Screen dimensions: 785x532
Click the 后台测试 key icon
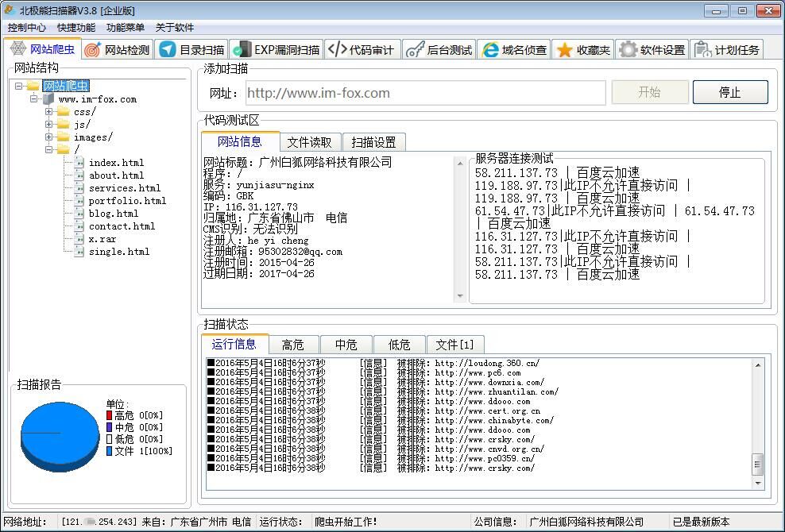(x=415, y=49)
